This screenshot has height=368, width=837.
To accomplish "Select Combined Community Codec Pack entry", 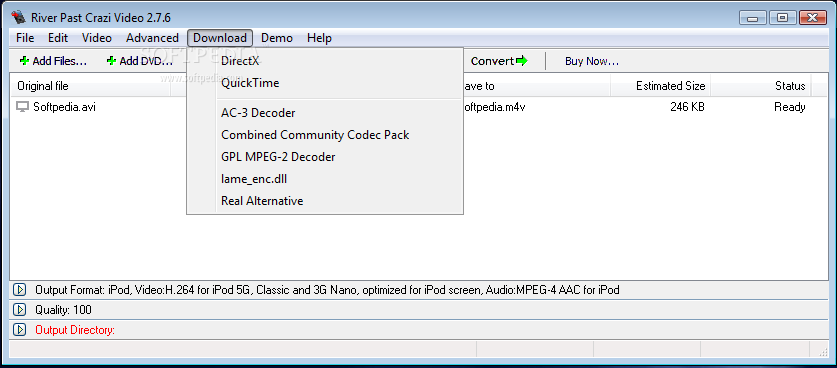I will click(325, 135).
